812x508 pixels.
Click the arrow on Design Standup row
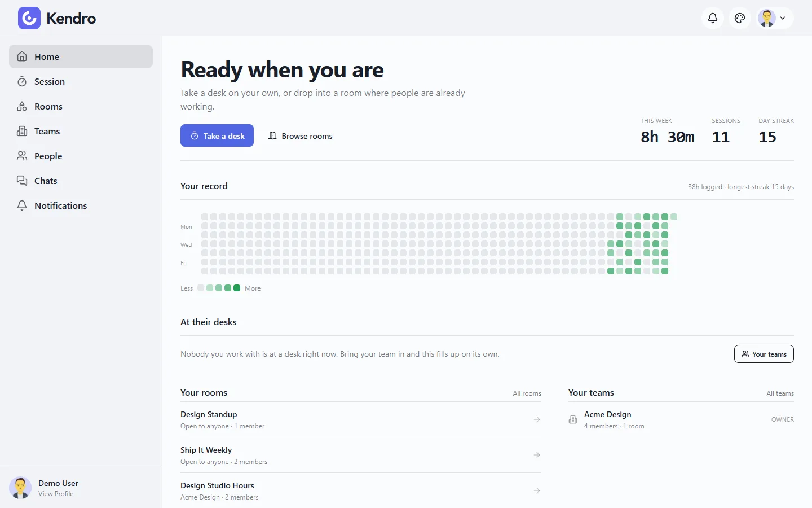pos(537,419)
